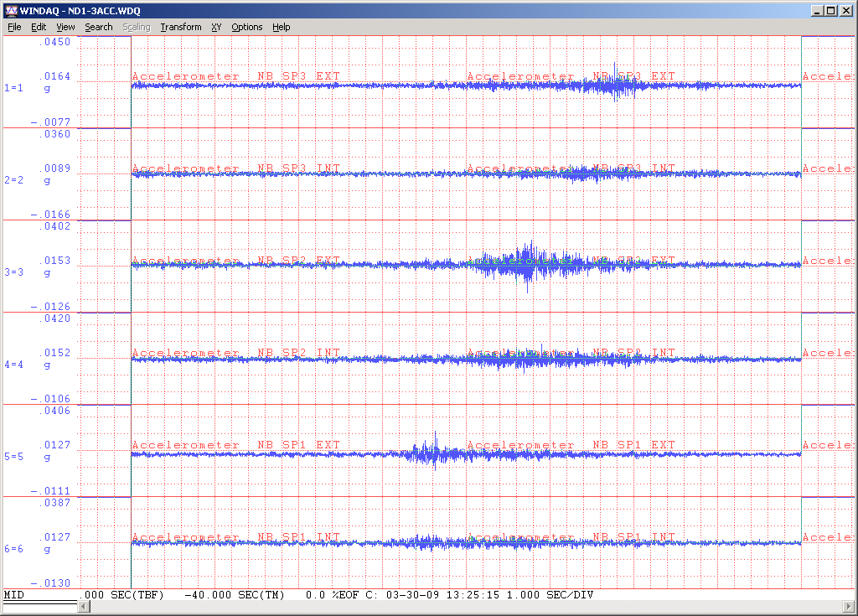Click channel 2 lower limit -.0166
This screenshot has height=616, width=858.
pos(51,214)
